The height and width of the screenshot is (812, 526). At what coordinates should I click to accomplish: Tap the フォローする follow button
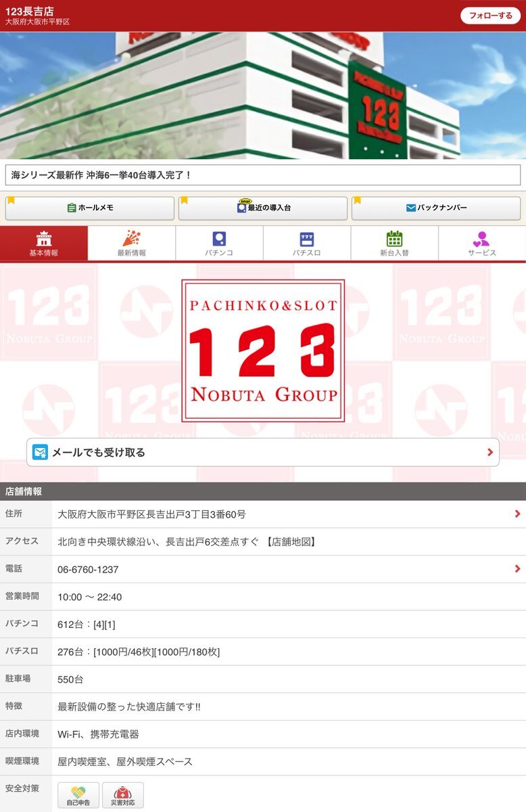pyautogui.click(x=490, y=16)
